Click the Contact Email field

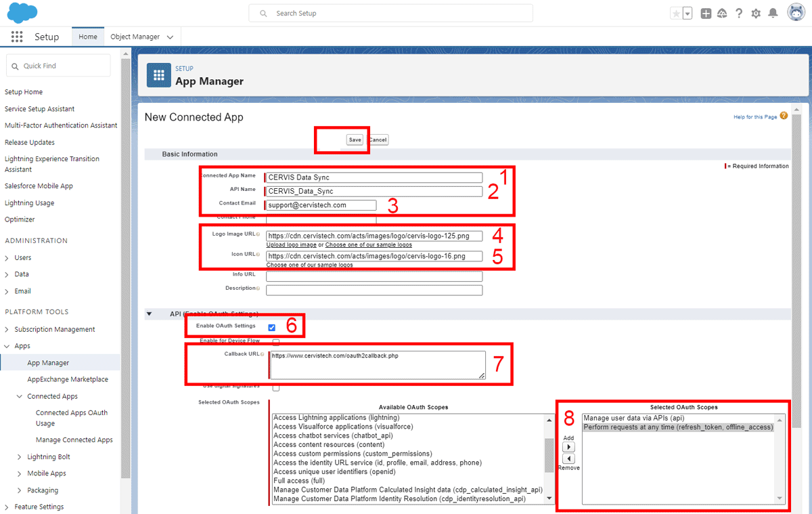click(321, 205)
